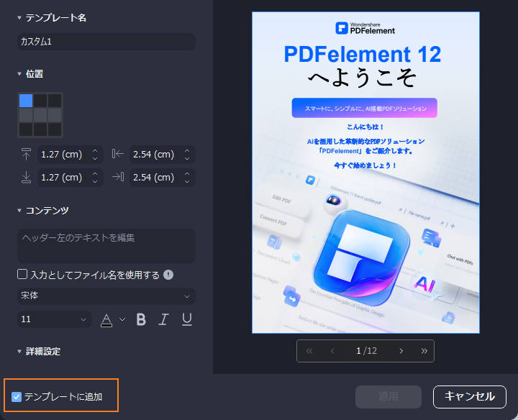This screenshot has height=420, width=518.
Task: Click the top margin icon
Action: point(26,154)
